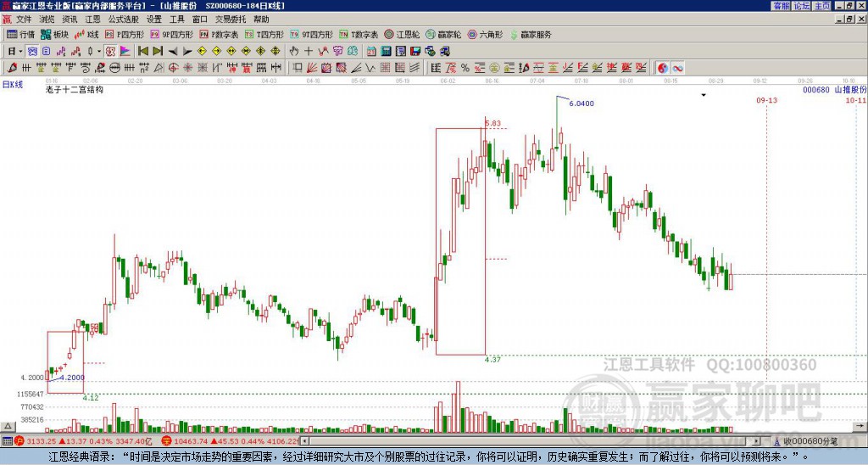The width and height of the screenshot is (868, 465).
Task: Open the 设置 menu
Action: pyautogui.click(x=154, y=20)
